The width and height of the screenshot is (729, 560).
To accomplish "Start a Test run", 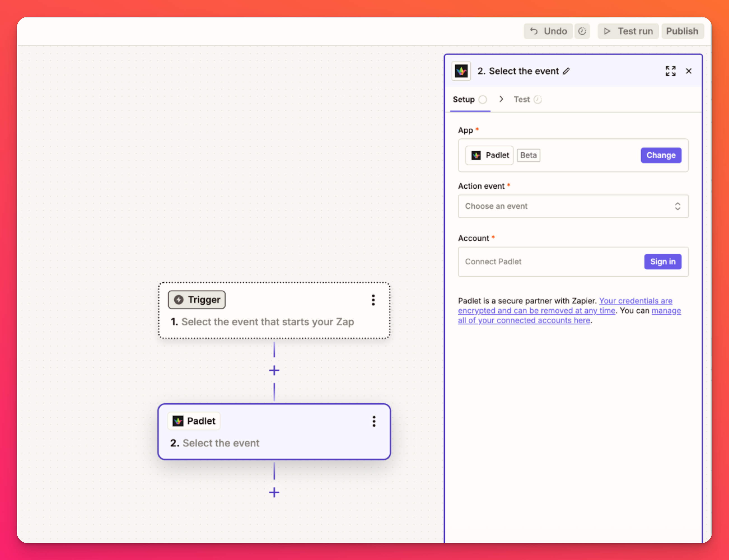I will coord(628,31).
